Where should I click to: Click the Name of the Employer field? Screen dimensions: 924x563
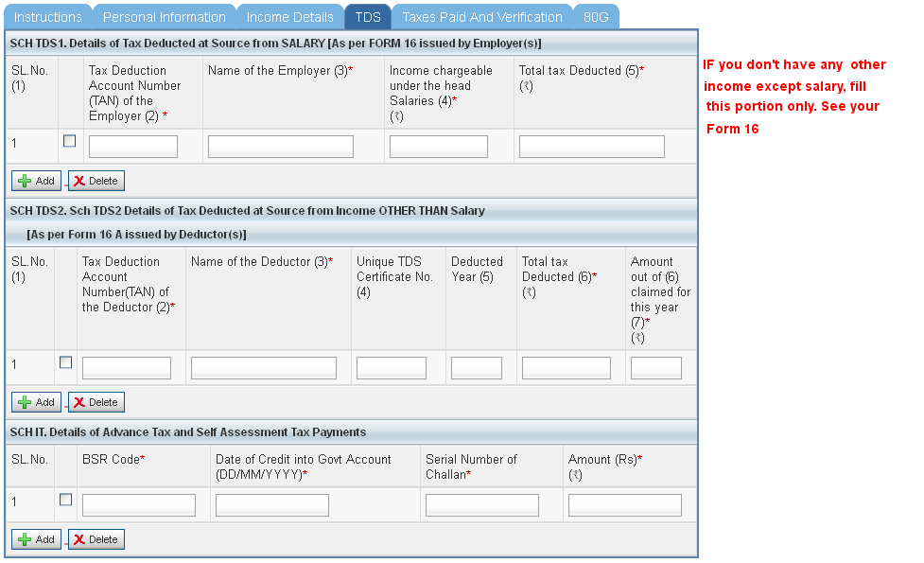(x=280, y=146)
